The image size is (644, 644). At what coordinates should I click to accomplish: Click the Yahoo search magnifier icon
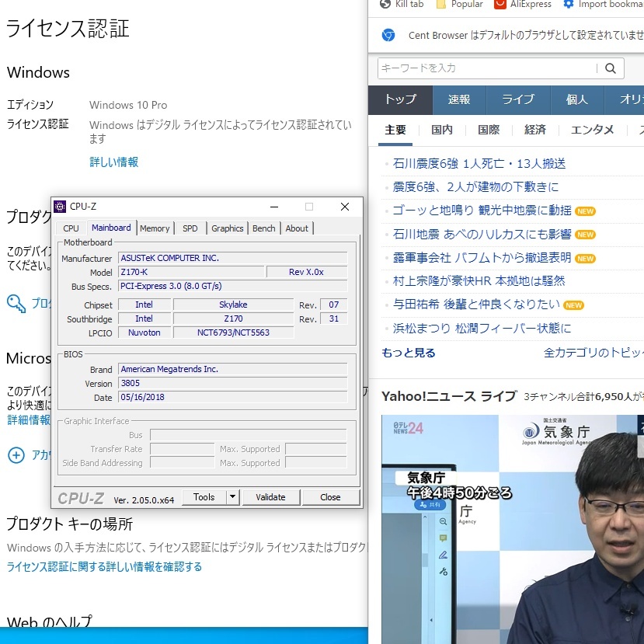(611, 68)
